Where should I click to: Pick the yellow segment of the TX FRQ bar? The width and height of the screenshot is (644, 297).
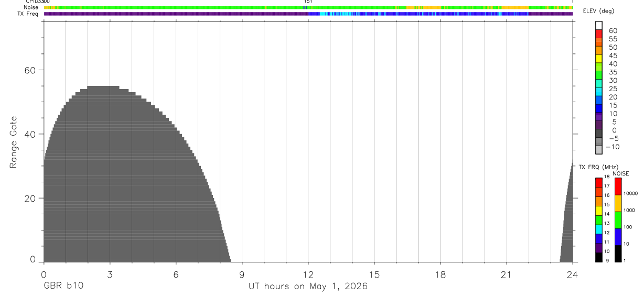click(x=599, y=211)
